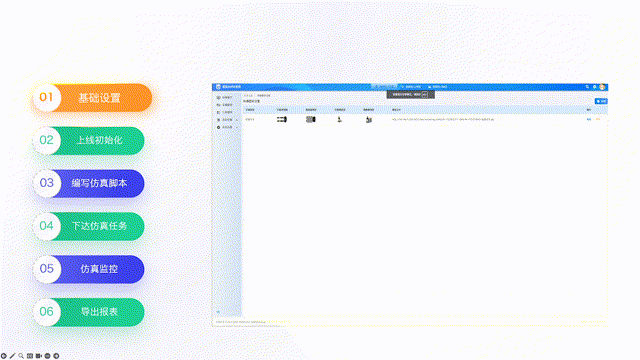Go to step 03 编写仿真脚本
This screenshot has width=640, height=360.
[x=89, y=183]
